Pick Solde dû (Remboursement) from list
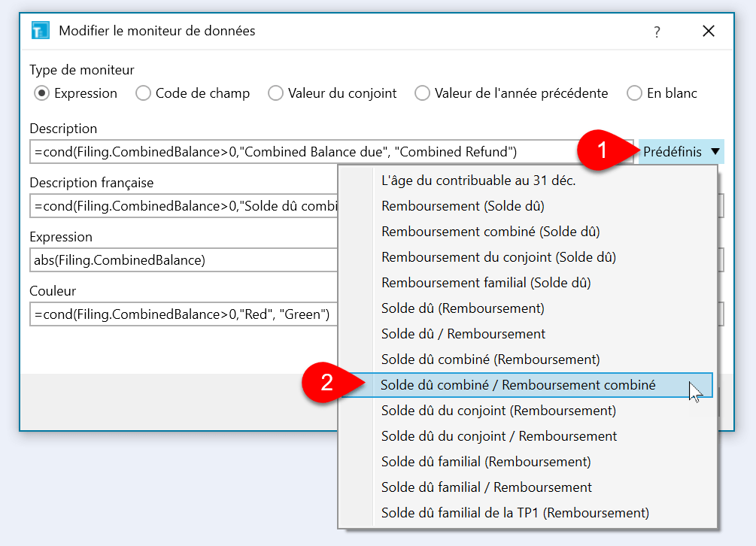 tap(527, 308)
